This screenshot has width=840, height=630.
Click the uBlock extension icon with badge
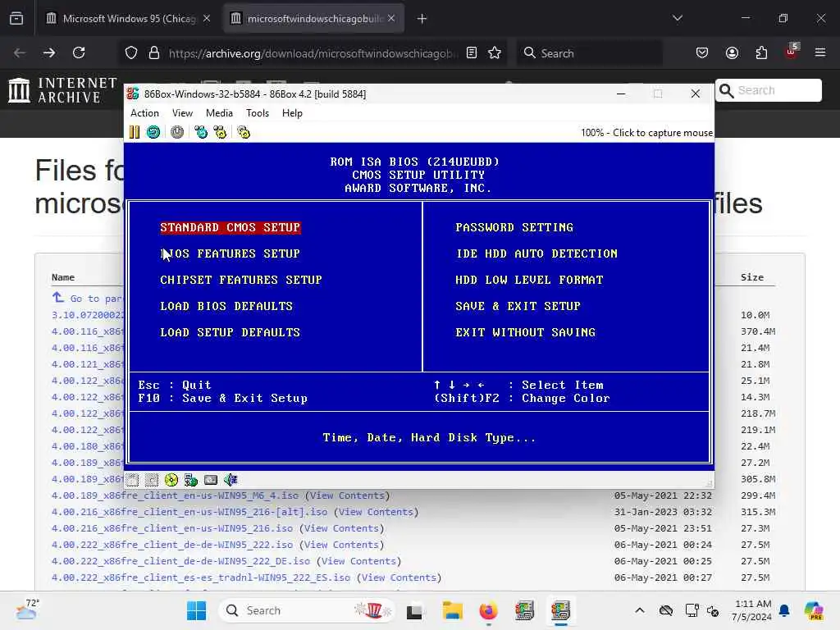tap(792, 52)
